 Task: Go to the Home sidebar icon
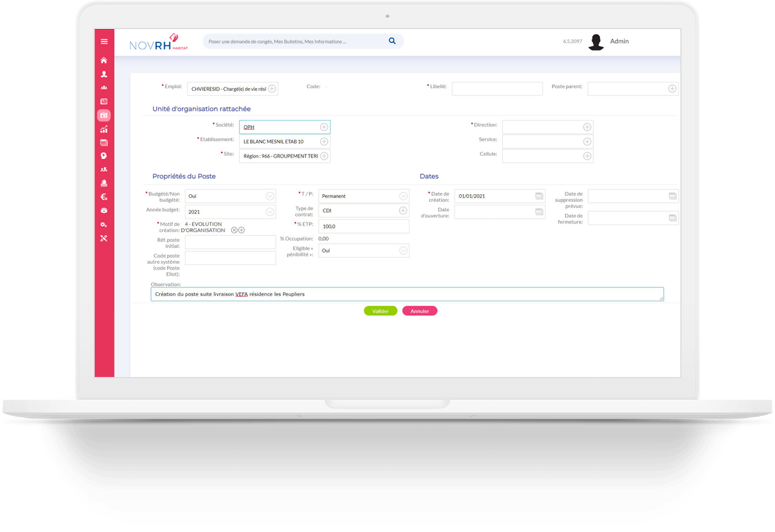point(104,60)
